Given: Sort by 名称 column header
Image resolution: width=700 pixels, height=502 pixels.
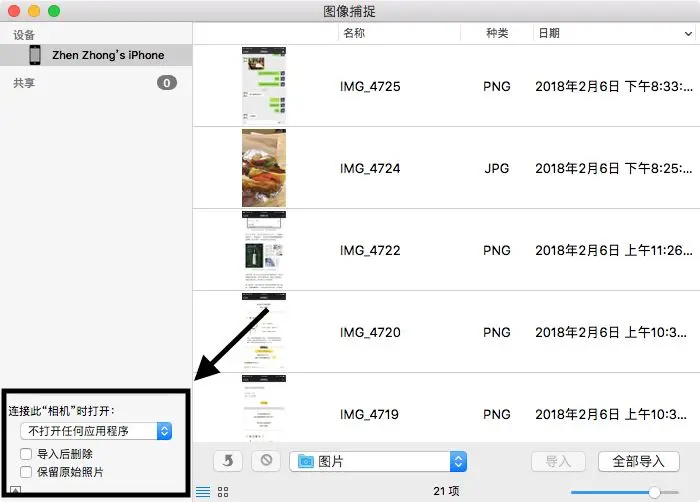Looking at the screenshot, I should coord(354,33).
